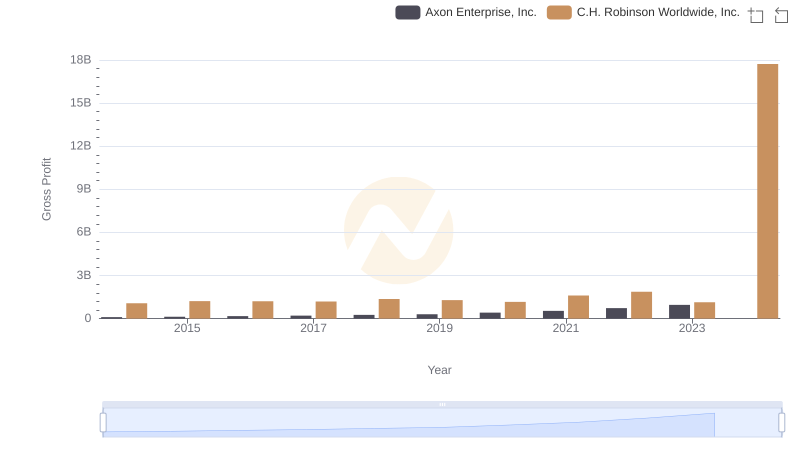The width and height of the screenshot is (800, 461).
Task: Click the 6B y-axis label
Action: [x=84, y=232]
